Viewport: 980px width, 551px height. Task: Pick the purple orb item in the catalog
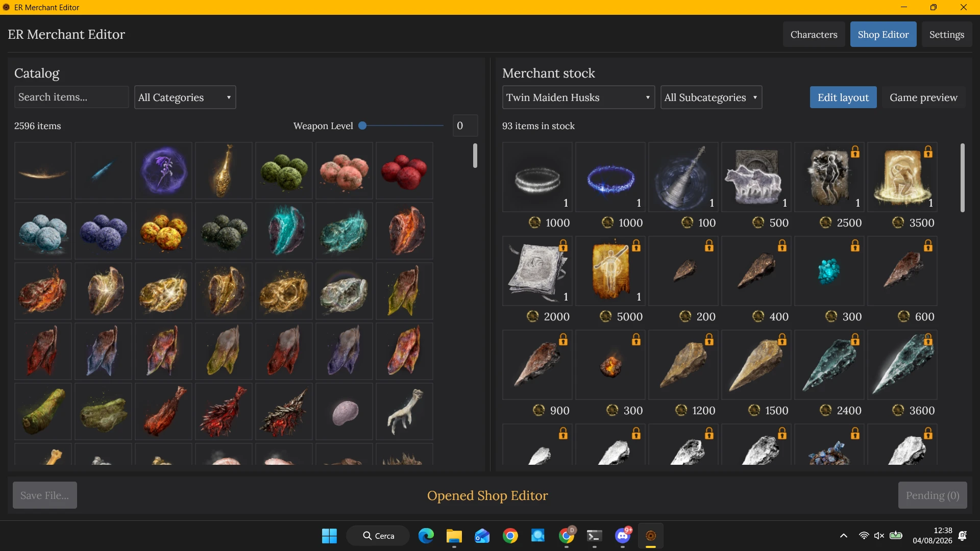163,170
